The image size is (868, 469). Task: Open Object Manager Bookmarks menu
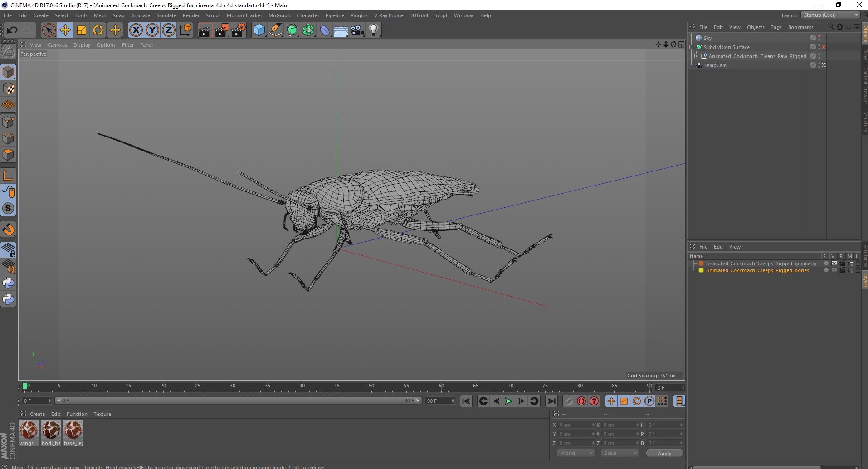[800, 27]
